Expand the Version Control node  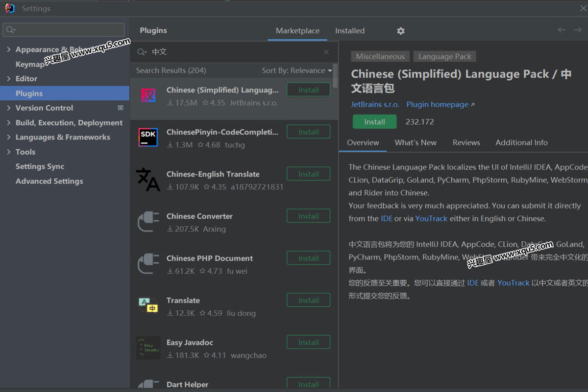pos(8,108)
